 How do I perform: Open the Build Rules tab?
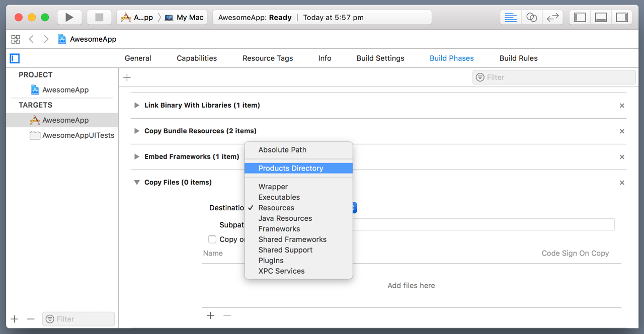(x=519, y=58)
